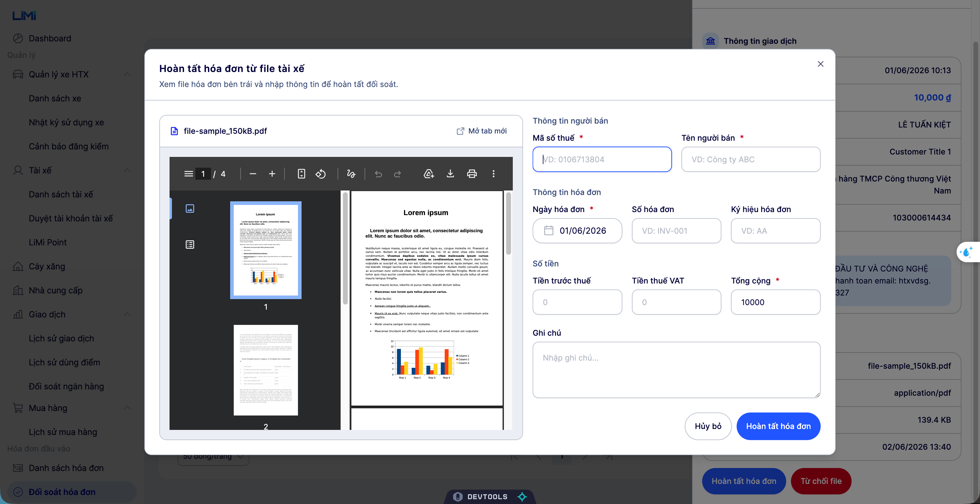
Task: Zoom in the PDF viewer
Action: (272, 174)
